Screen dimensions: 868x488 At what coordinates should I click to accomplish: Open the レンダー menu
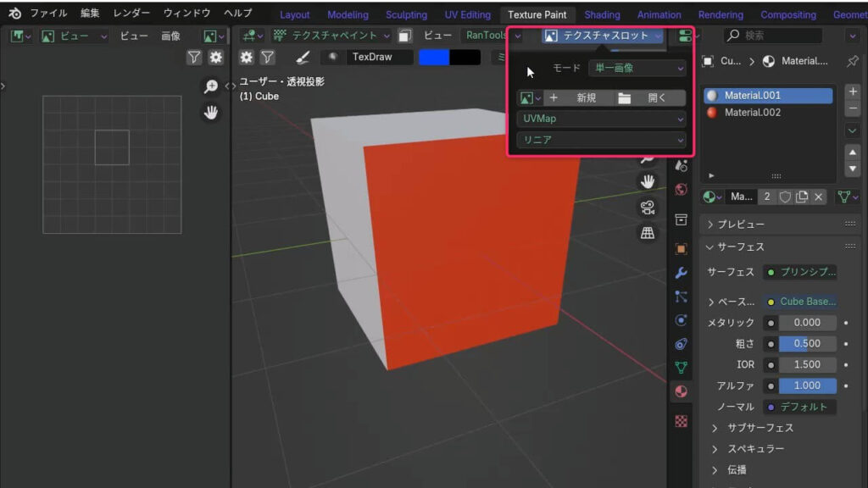(131, 14)
